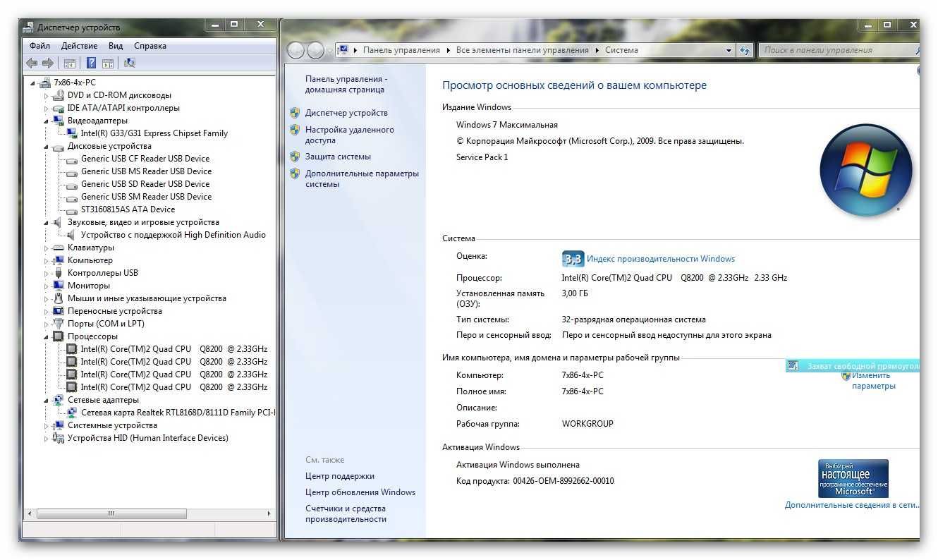Click Изменить параметры link
The width and height of the screenshot is (938, 560).
coord(873,380)
